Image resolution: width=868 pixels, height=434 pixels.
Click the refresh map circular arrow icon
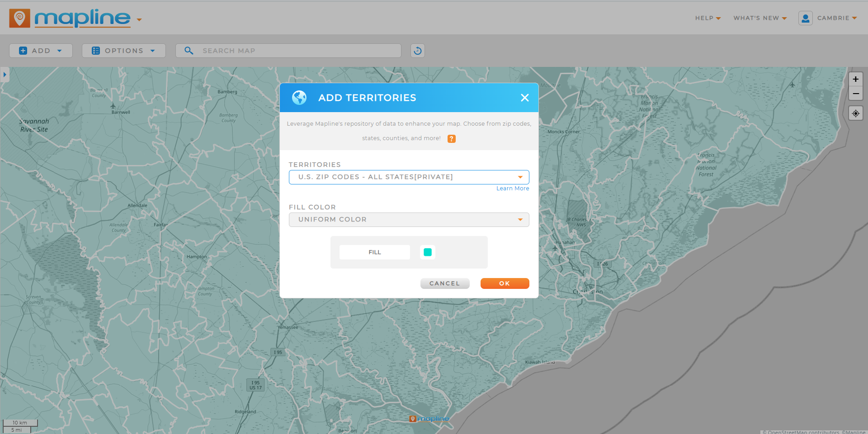(x=417, y=51)
